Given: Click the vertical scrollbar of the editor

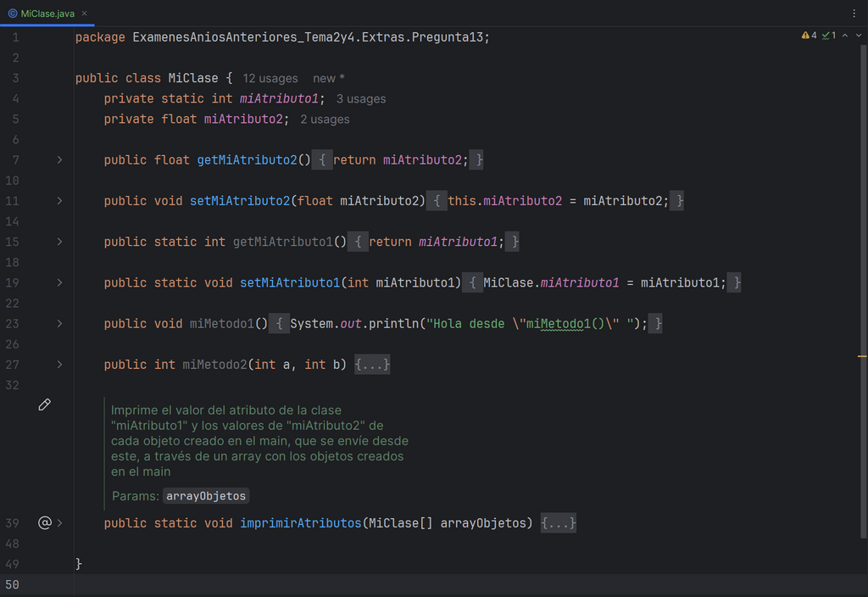Looking at the screenshot, I should tap(863, 291).
